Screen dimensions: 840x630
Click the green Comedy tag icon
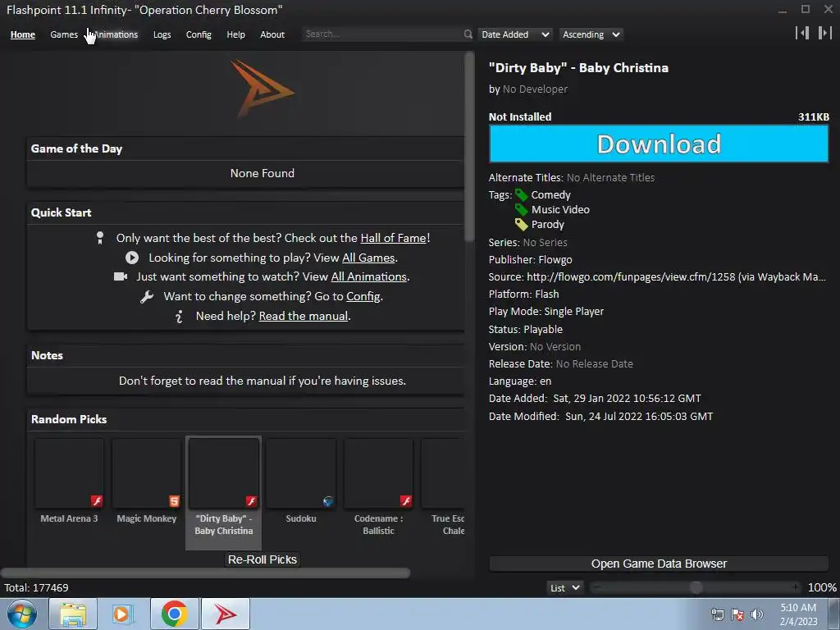pyautogui.click(x=521, y=195)
